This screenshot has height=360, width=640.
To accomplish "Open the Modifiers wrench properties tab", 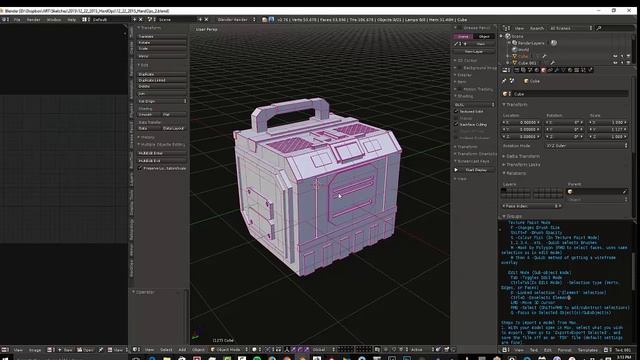I will (556, 70).
